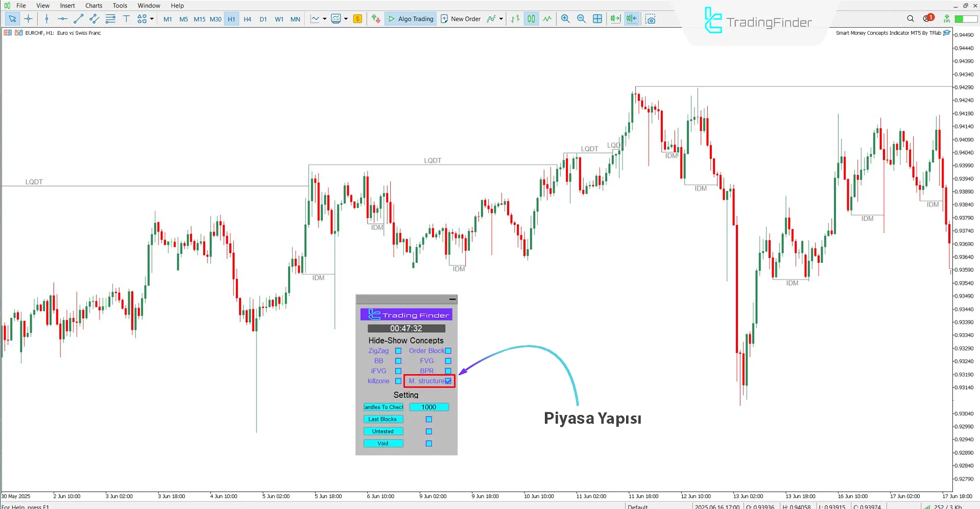980x509 pixels.
Task: Click the indicators list chart icon
Action: 336,19
